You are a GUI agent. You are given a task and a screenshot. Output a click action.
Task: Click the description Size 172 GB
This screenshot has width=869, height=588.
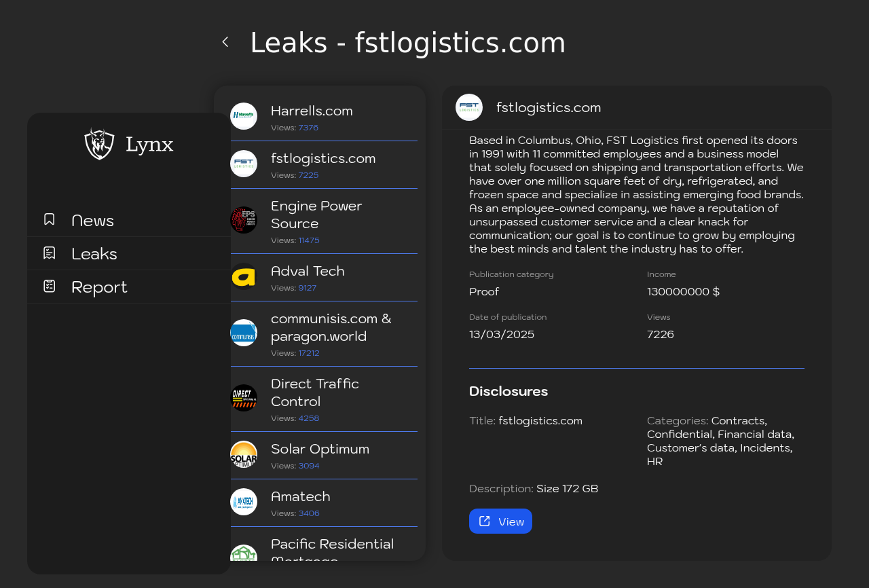coord(568,489)
